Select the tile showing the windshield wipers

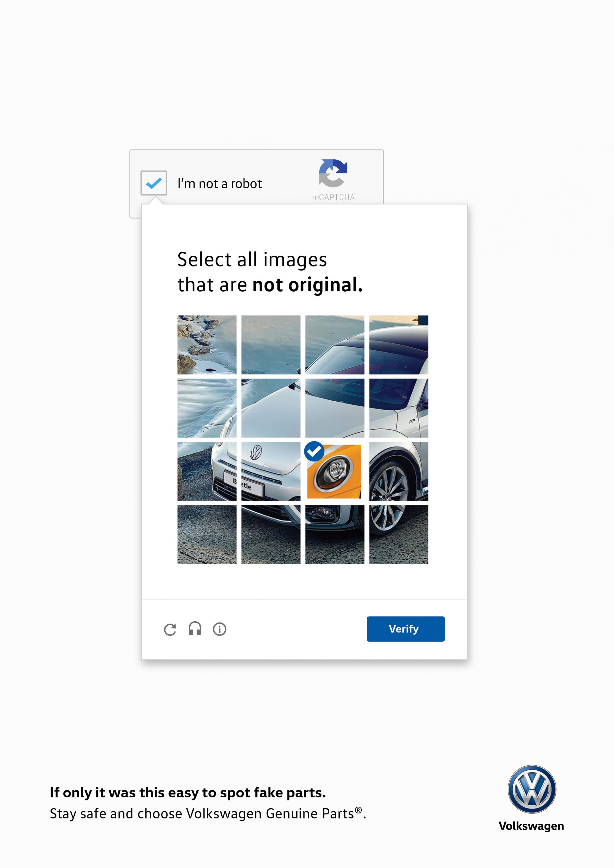pos(335,408)
